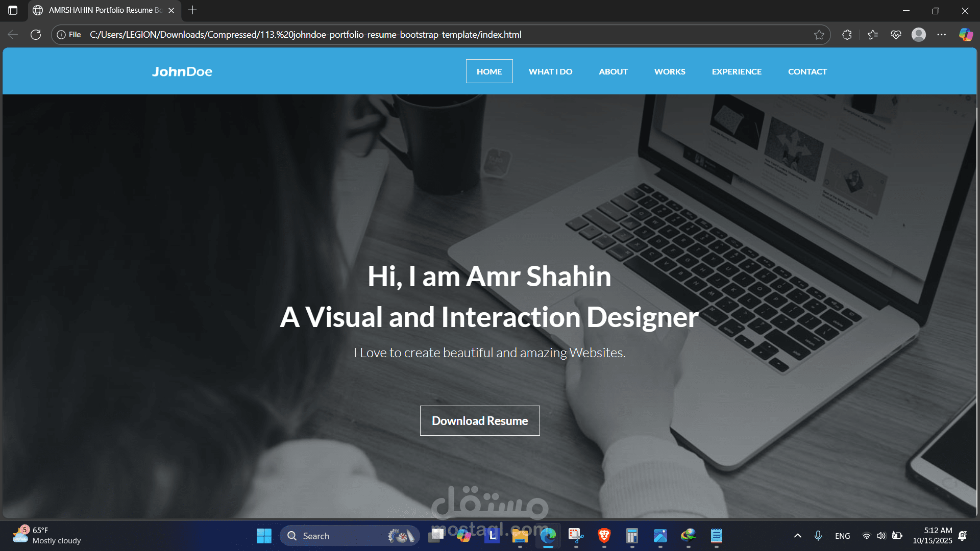The width and height of the screenshot is (980, 551).
Task: Open Internet Download Manager from taskbar
Action: pyautogui.click(x=688, y=536)
